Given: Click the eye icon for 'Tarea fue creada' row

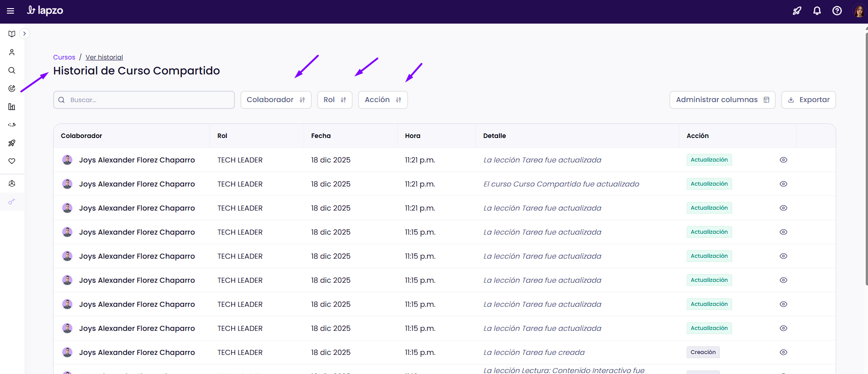Looking at the screenshot, I should (x=783, y=352).
